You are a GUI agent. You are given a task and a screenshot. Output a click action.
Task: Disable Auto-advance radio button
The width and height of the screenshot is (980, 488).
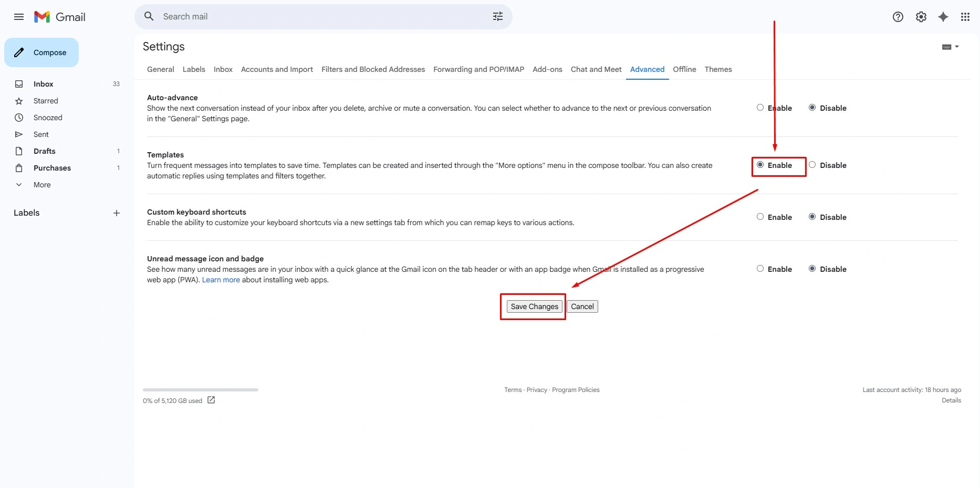tap(812, 108)
